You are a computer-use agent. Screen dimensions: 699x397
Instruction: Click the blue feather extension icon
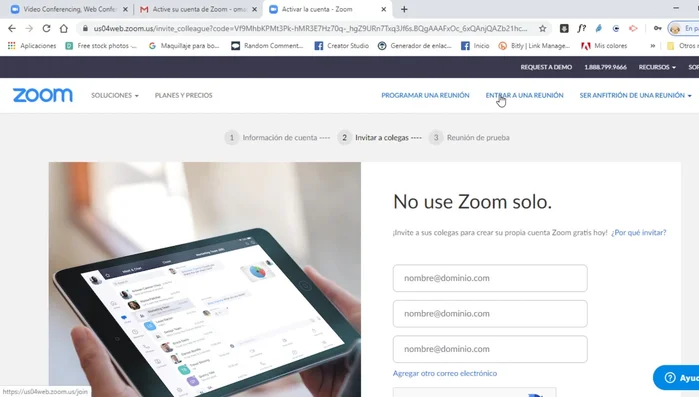(x=599, y=29)
